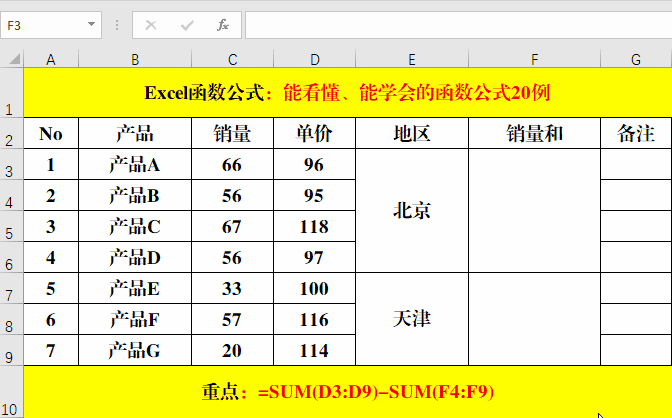Select column C header
Screen dimensions: 672x418
tap(232, 59)
